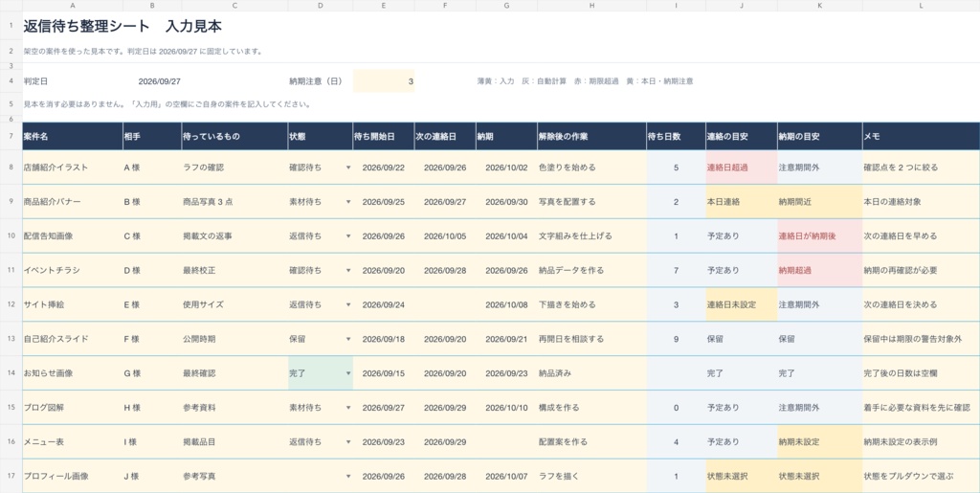The height and width of the screenshot is (493, 980).
Task: Select the 納品データを作る cell
Action: coord(591,271)
